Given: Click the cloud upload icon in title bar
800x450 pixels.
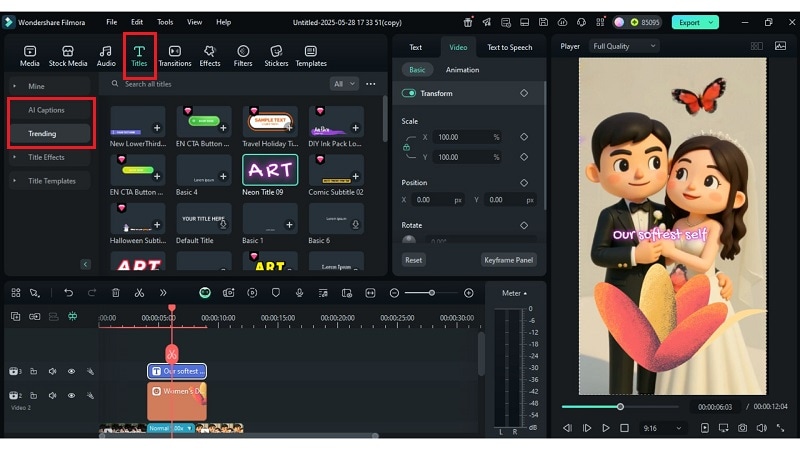Looking at the screenshot, I should click(562, 22).
